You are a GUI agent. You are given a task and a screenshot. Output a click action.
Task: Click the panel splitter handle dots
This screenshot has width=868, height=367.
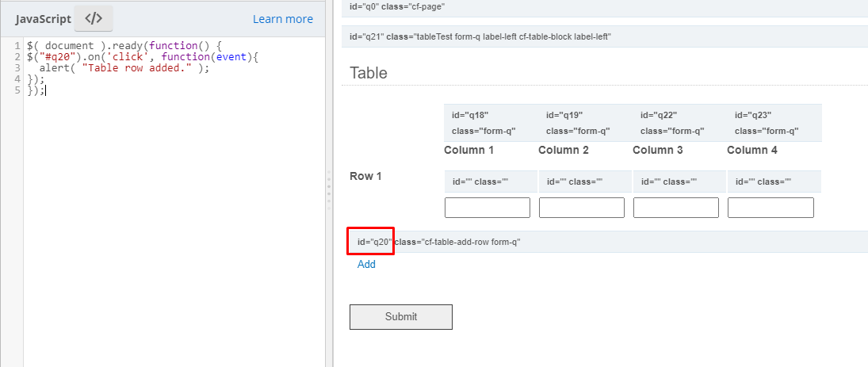pyautogui.click(x=329, y=190)
